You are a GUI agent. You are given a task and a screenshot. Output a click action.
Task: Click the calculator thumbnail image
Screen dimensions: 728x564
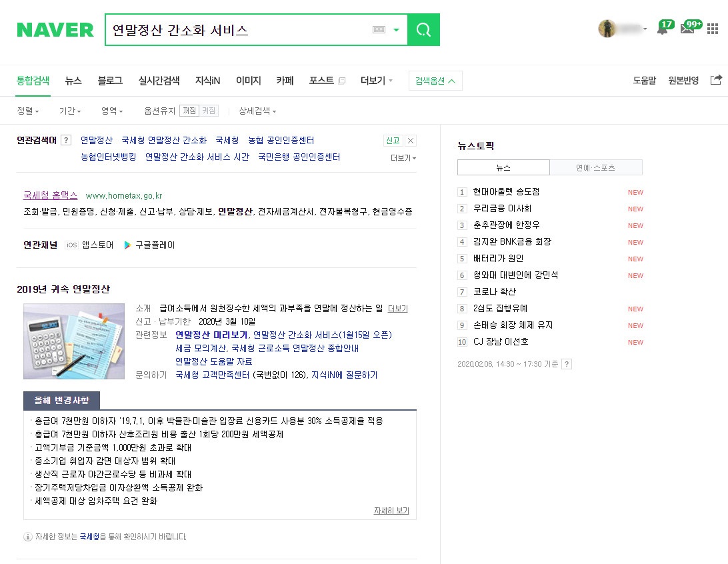point(74,341)
